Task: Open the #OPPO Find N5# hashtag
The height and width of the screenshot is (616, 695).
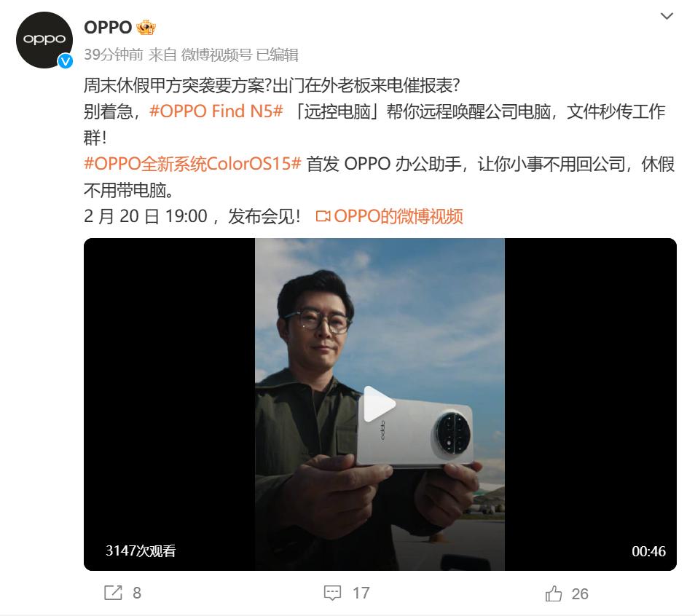Action: pyautogui.click(x=216, y=111)
